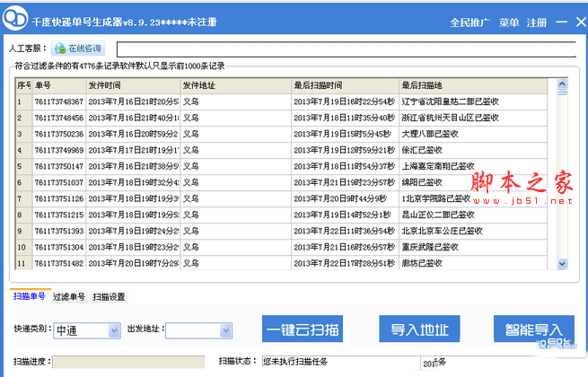Switch to the 过滤单号 tab

pos(69,297)
